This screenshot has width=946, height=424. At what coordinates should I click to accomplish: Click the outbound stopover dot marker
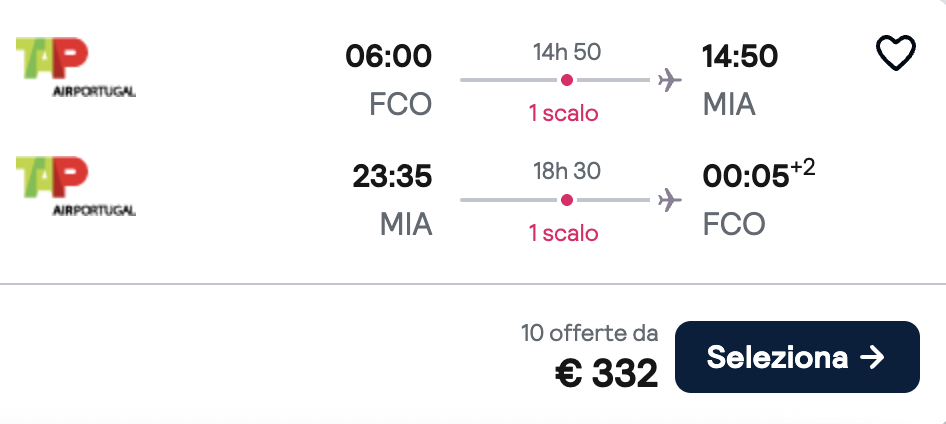[x=566, y=80]
